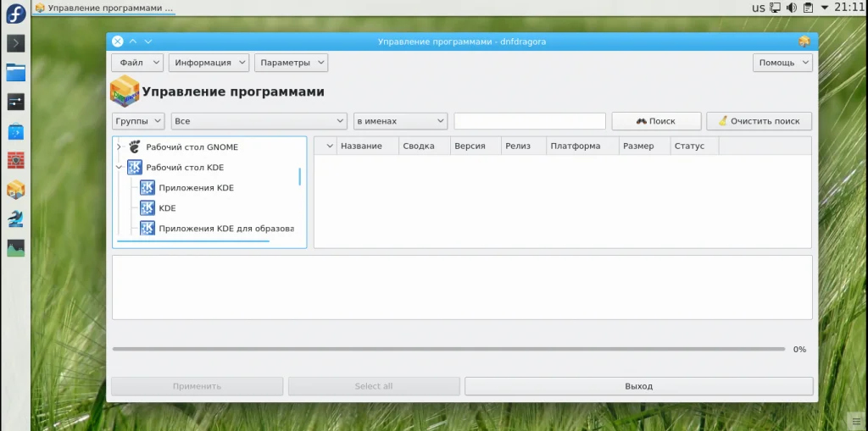Sort by Статус column header
Image resolution: width=868 pixels, height=431 pixels.
point(694,146)
